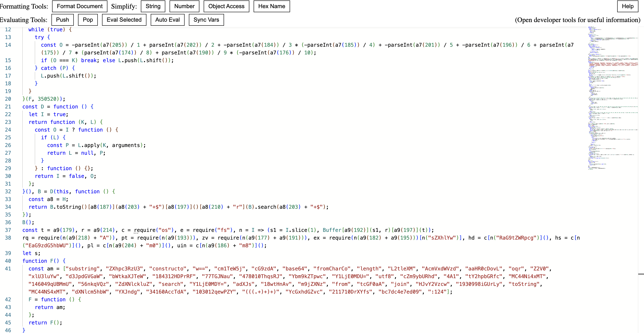Run Eval Selected

(124, 20)
